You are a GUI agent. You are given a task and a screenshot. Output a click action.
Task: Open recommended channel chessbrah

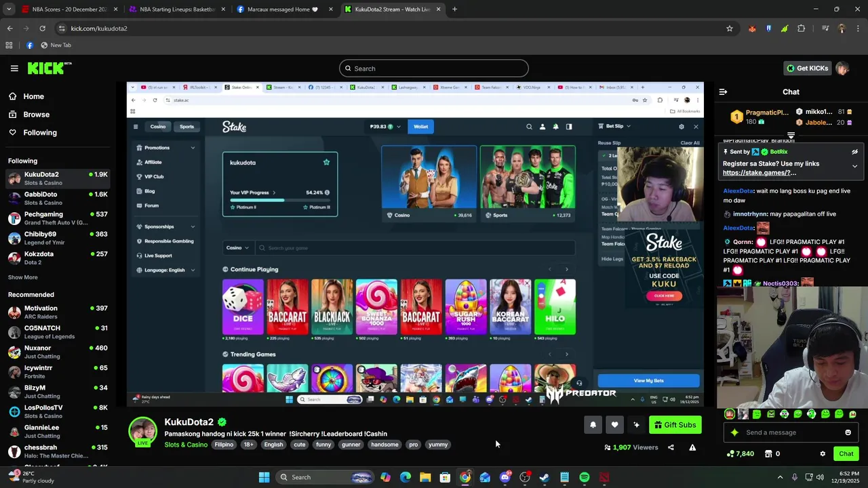pos(58,451)
